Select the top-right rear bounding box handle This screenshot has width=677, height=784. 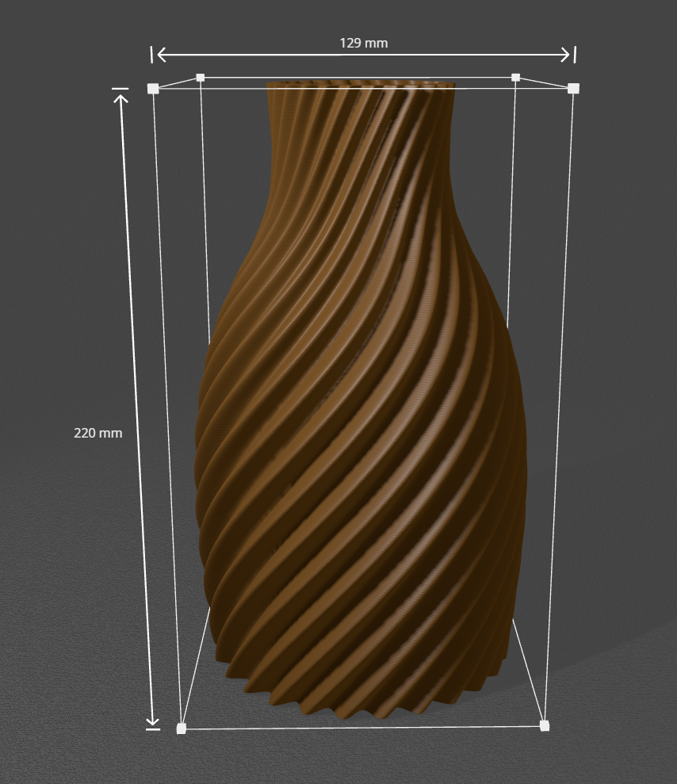516,78
